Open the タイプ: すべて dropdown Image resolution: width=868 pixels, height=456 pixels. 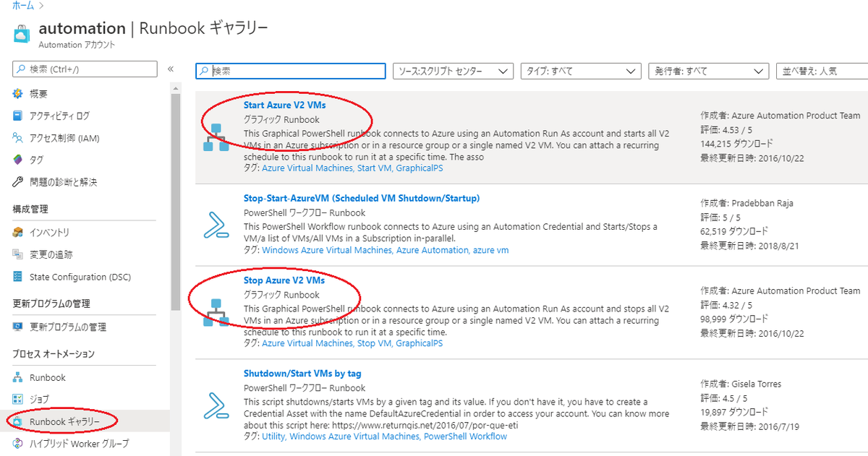[581, 71]
